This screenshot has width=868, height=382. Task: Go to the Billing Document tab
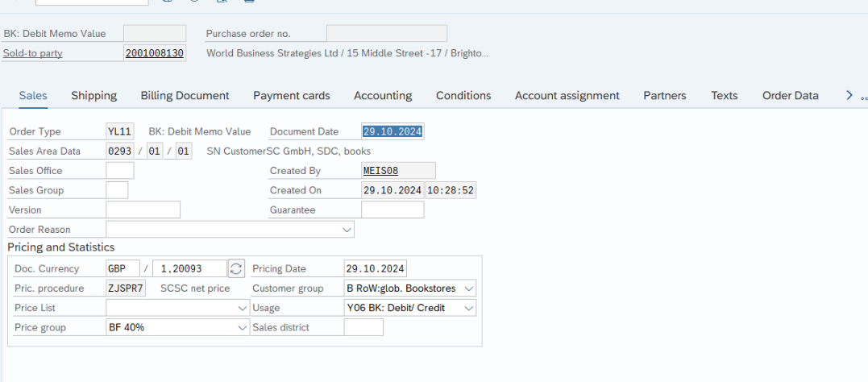point(185,95)
